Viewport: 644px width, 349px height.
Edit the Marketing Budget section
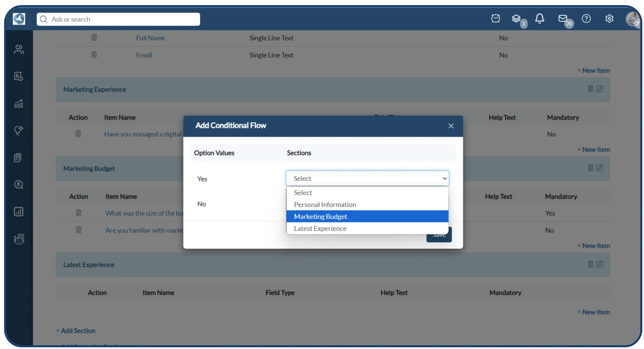pyautogui.click(x=600, y=168)
